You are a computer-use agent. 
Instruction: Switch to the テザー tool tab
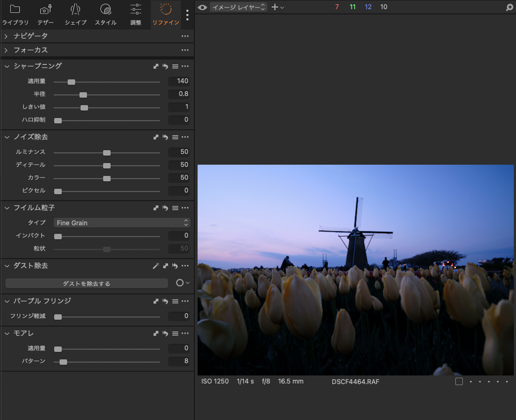point(46,14)
